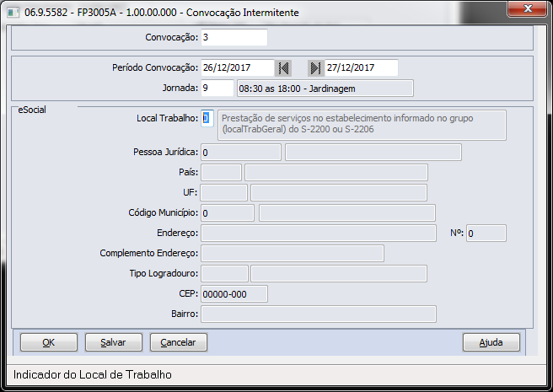The image size is (553, 392).
Task: Click the UF code field
Action: [x=224, y=193]
